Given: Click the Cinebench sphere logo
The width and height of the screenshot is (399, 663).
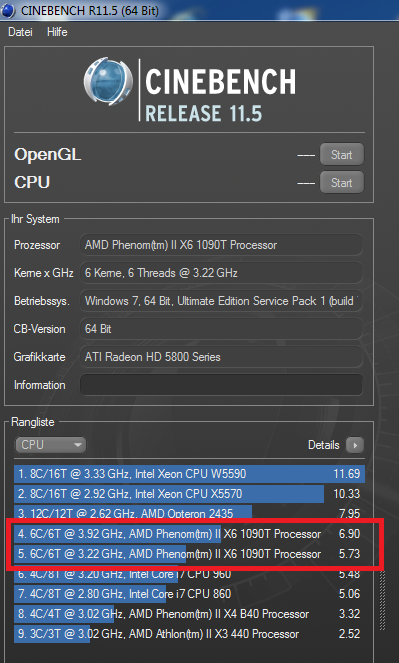Looking at the screenshot, I should (108, 82).
